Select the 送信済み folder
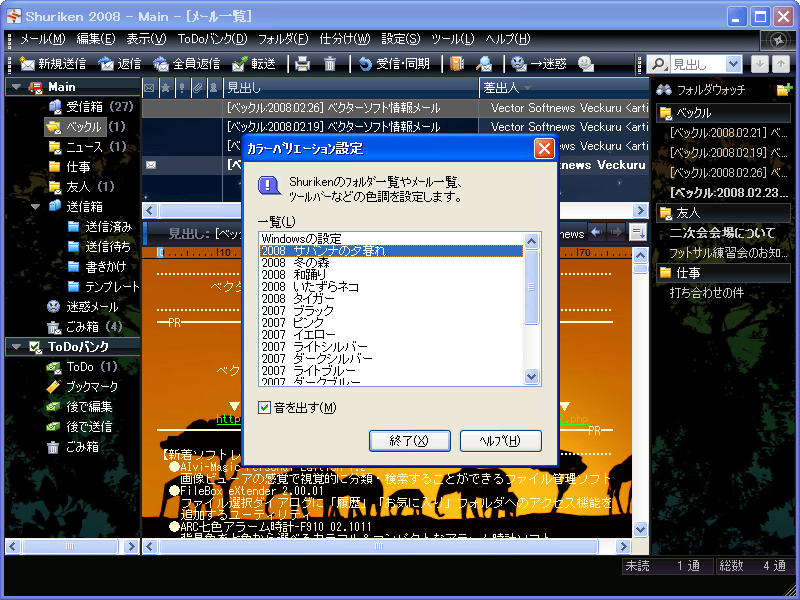Viewport: 800px width, 600px height. 99,227
